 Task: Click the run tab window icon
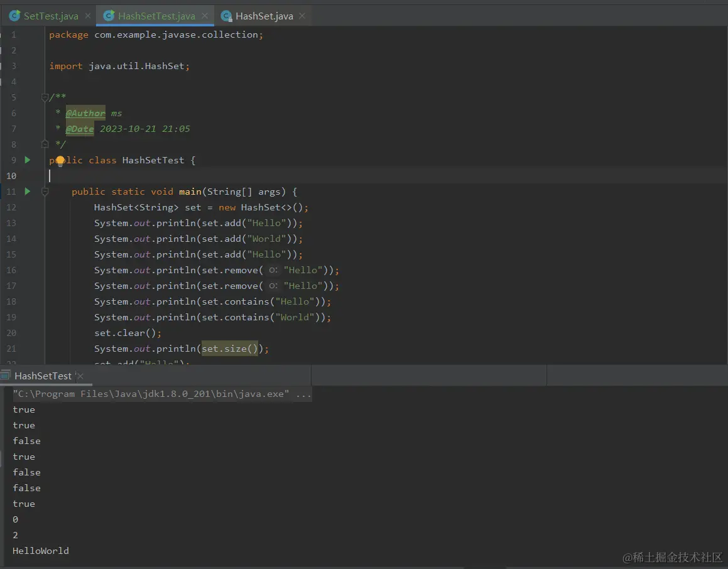[5, 376]
